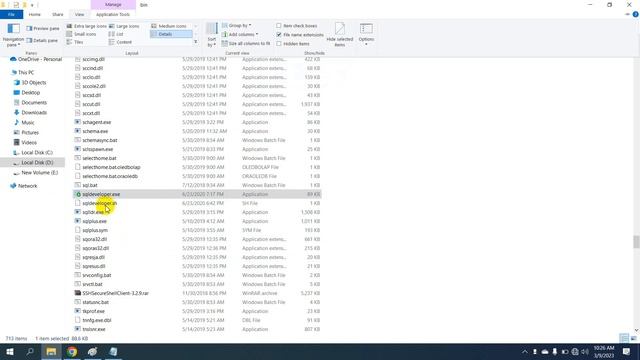Open Downloads in navigation pane
Viewport: 640px width, 360px height.
pyautogui.click(x=30, y=113)
